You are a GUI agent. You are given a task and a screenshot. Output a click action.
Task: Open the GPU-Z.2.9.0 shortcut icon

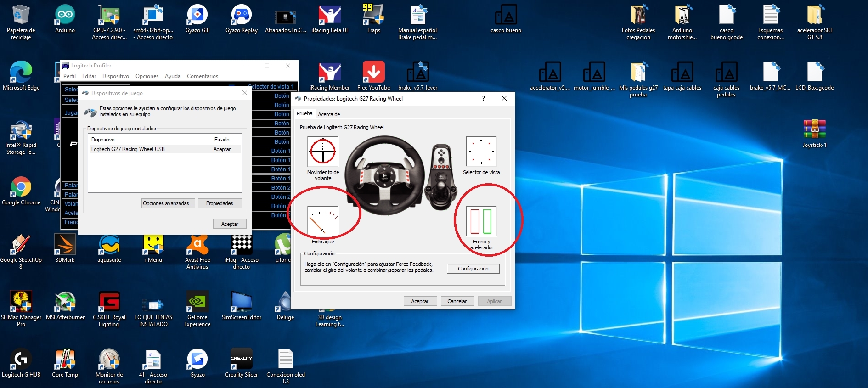tap(109, 15)
